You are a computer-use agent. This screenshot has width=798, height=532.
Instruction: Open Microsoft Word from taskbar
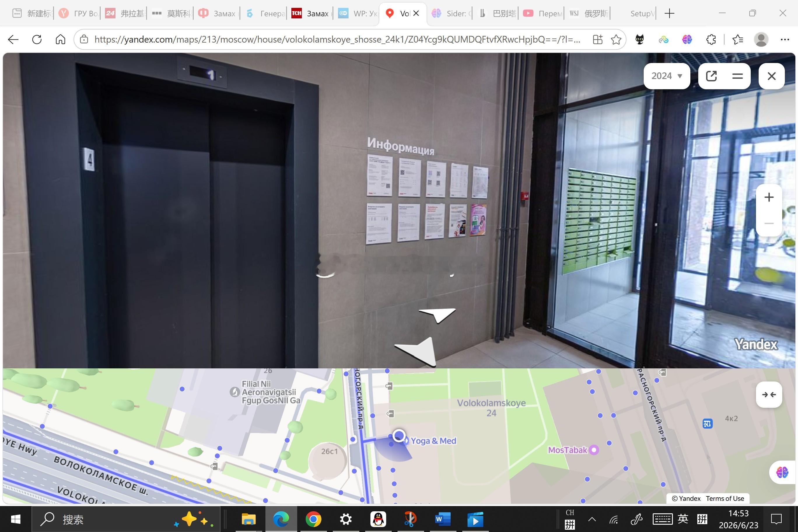click(443, 519)
